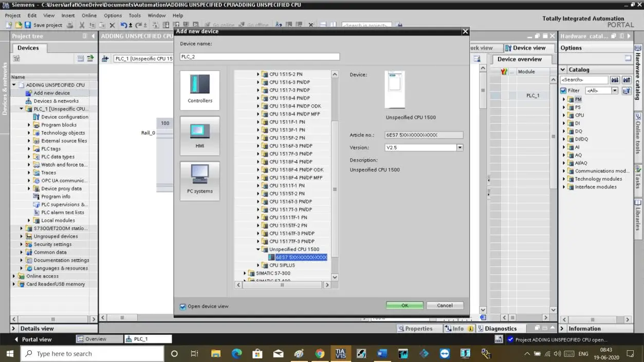Open Microsoft Edge from taskbar
The image size is (644, 362).
236,353
